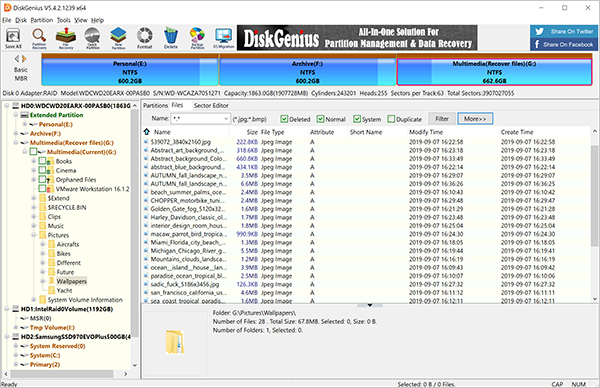Expand the Personal(E:) tree node
The height and width of the screenshot is (388, 600).
tap(24, 124)
